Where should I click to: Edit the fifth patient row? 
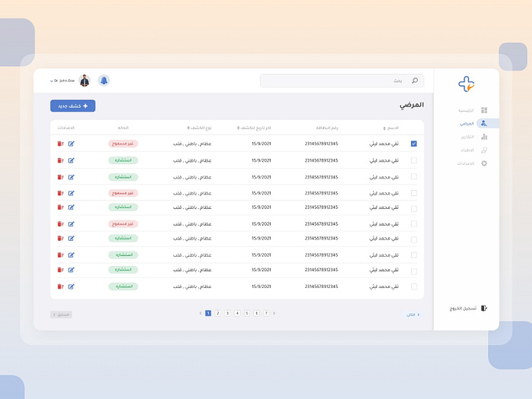(71, 207)
